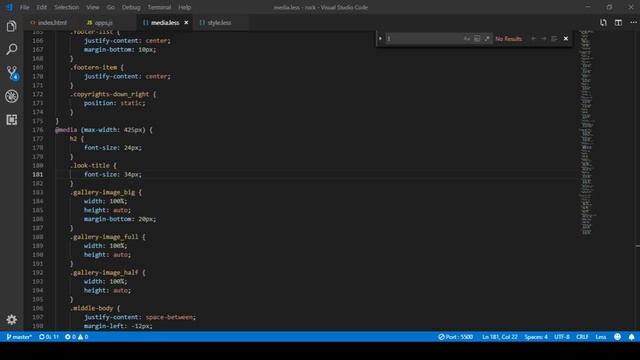The width and height of the screenshot is (640, 360).
Task: Open the Debug menu
Action: coord(131,7)
